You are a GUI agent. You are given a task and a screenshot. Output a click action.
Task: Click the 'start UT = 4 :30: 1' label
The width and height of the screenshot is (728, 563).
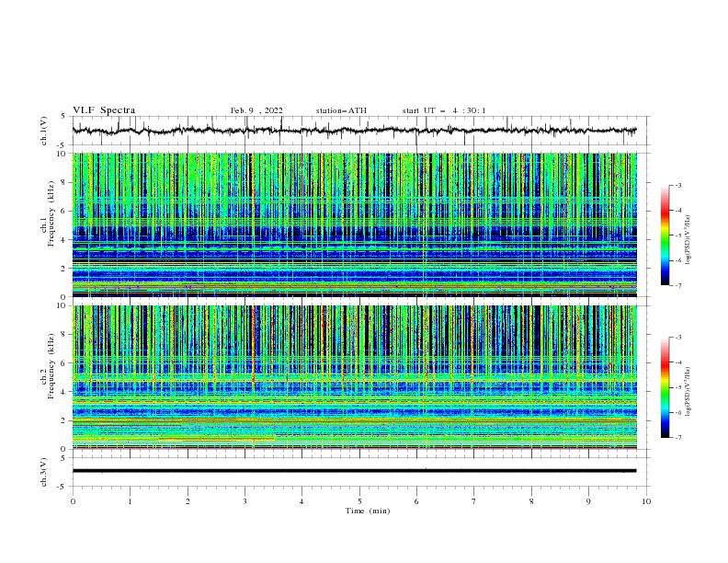pyautogui.click(x=444, y=110)
